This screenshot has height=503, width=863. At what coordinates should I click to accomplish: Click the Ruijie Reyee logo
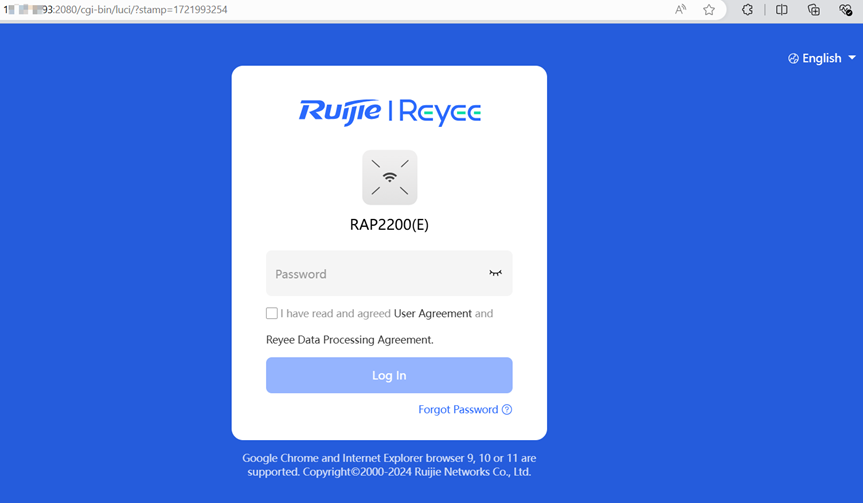pos(390,112)
